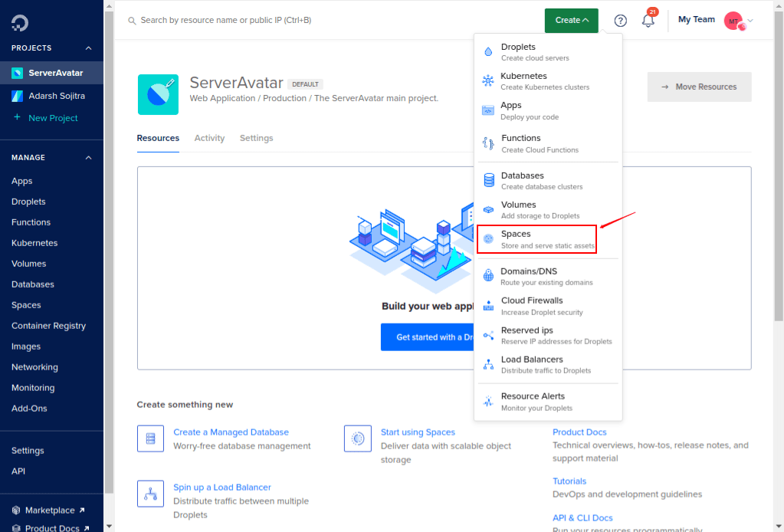The height and width of the screenshot is (532, 784).
Task: Open account Settings in the sidebar
Action: click(28, 451)
